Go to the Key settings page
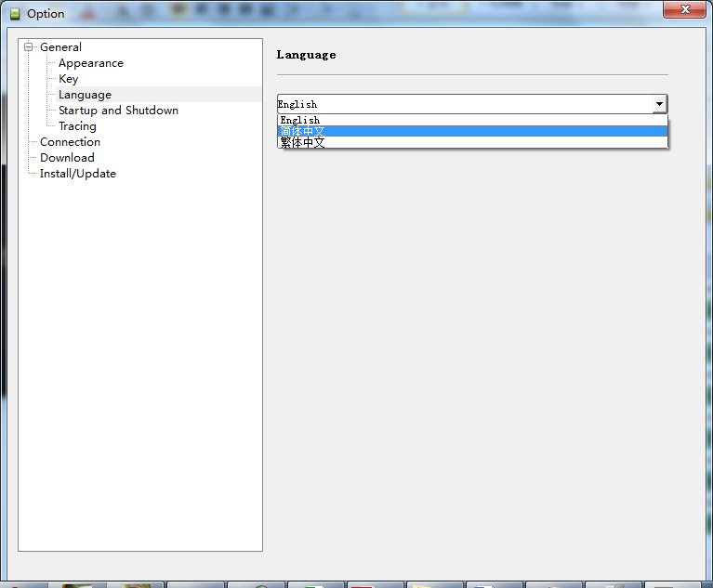Image resolution: width=713 pixels, height=588 pixels. (x=68, y=79)
